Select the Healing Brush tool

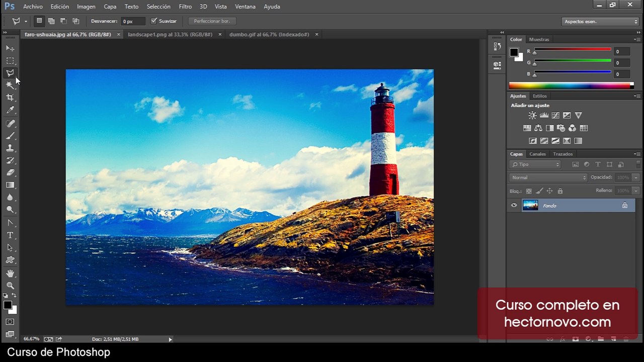tap(10, 123)
